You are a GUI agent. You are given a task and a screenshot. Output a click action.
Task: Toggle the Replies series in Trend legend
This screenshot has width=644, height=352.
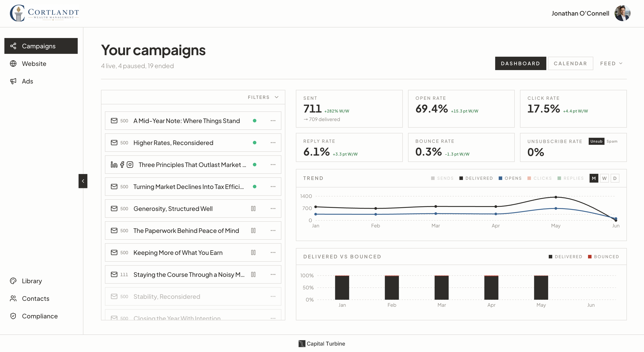tap(570, 178)
